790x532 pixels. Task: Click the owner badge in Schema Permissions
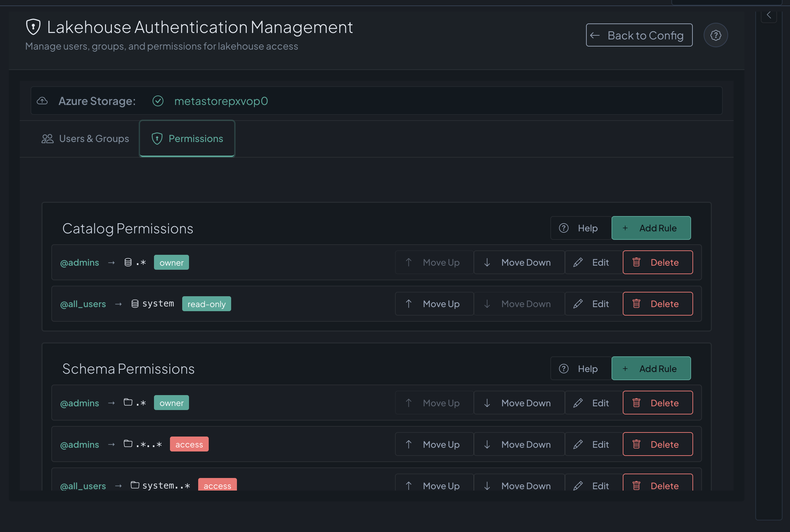click(171, 403)
